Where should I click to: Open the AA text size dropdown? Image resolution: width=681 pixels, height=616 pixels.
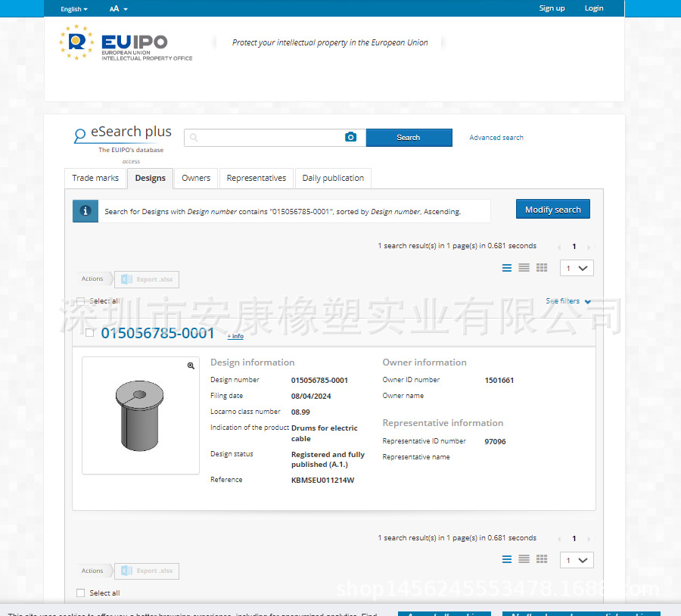point(118,8)
